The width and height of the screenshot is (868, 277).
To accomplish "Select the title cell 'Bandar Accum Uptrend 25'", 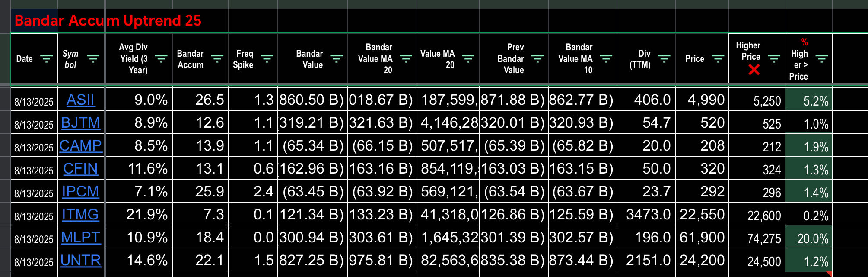I will click(108, 21).
